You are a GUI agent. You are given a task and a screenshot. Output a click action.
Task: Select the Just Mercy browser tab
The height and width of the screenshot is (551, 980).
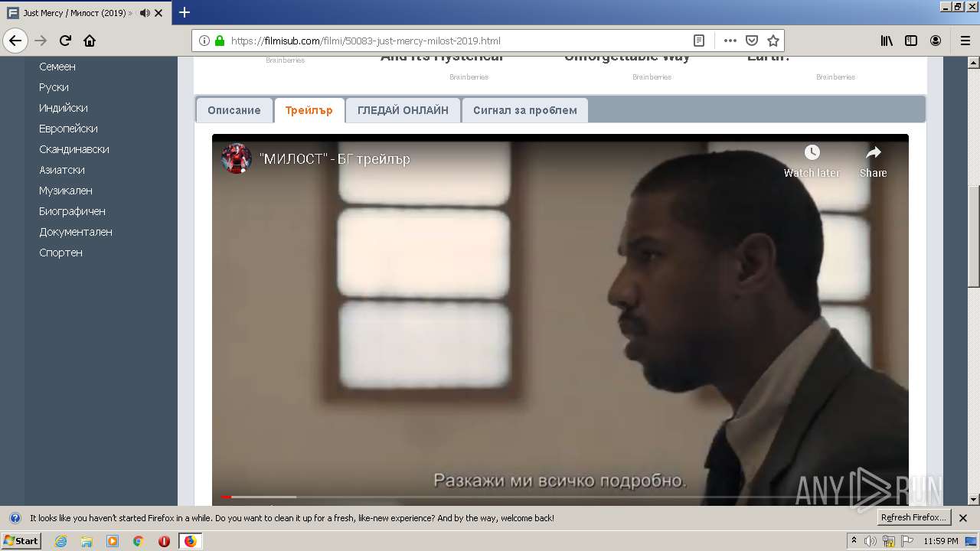pyautogui.click(x=86, y=13)
